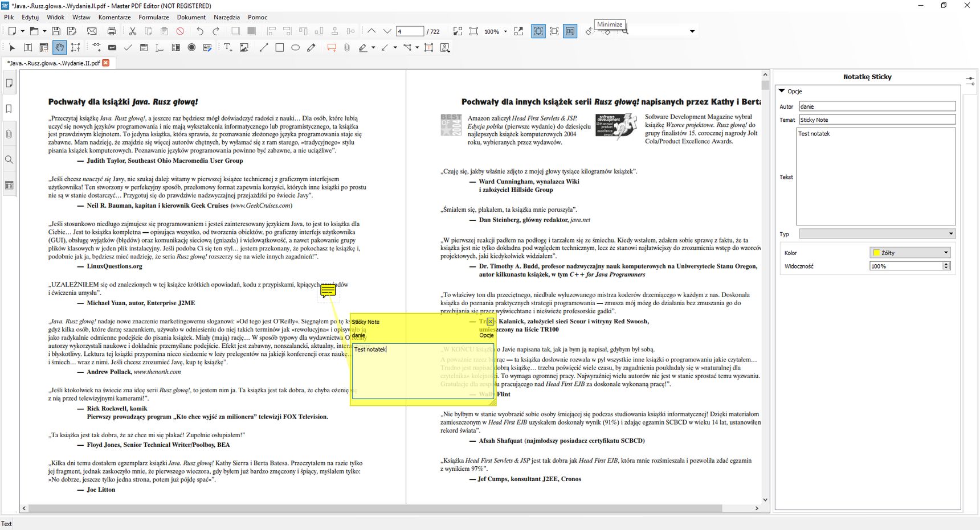Go to next page arrow
Screen dimensions: 980x530
pos(387,31)
